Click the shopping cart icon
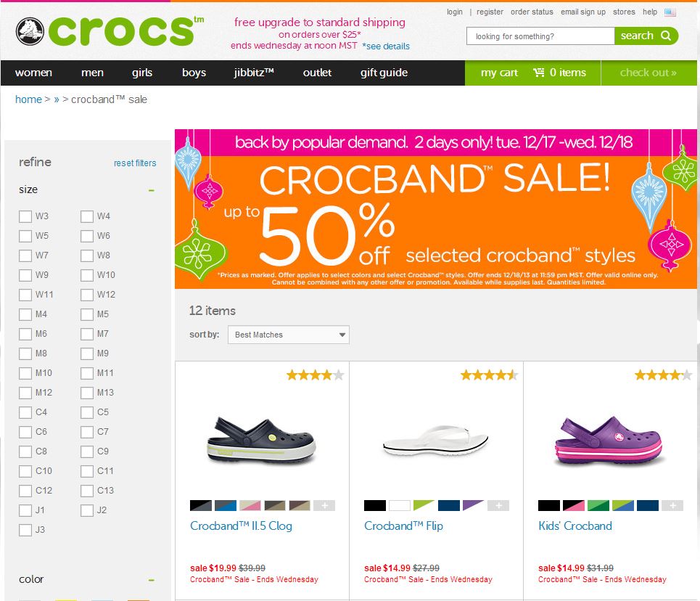 [x=538, y=73]
